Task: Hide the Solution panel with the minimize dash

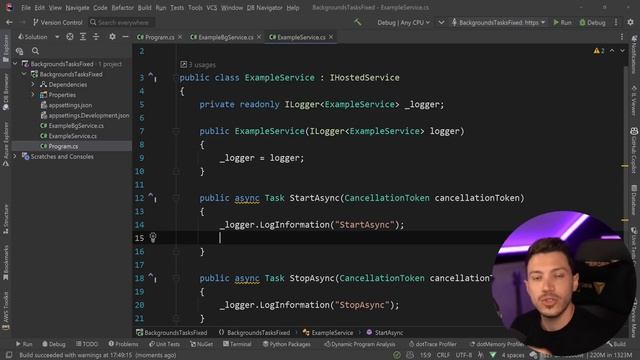Action: point(125,37)
